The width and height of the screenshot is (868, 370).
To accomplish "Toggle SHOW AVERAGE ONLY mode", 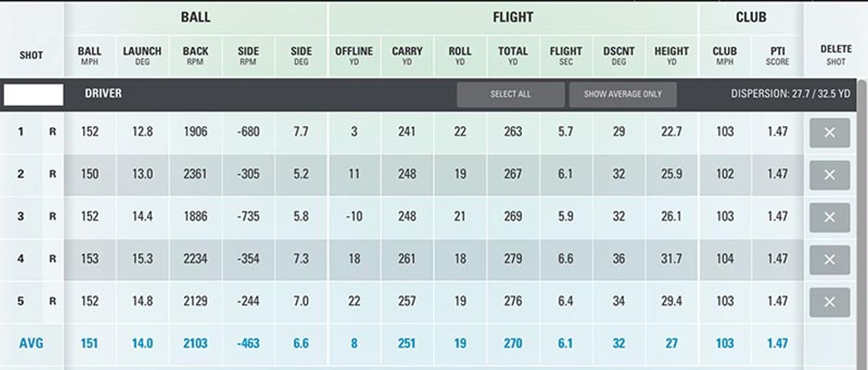I will pos(623,94).
